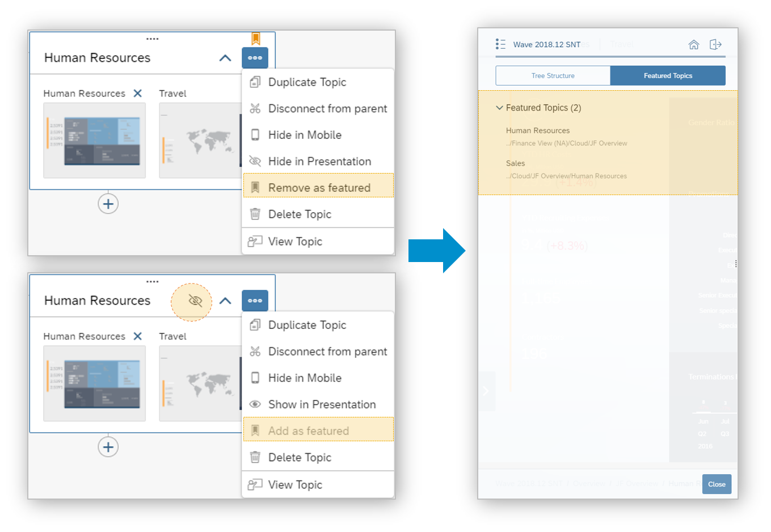This screenshot has height=532, width=771.
Task: Collapse the bottom Human Resources card
Action: click(x=225, y=301)
